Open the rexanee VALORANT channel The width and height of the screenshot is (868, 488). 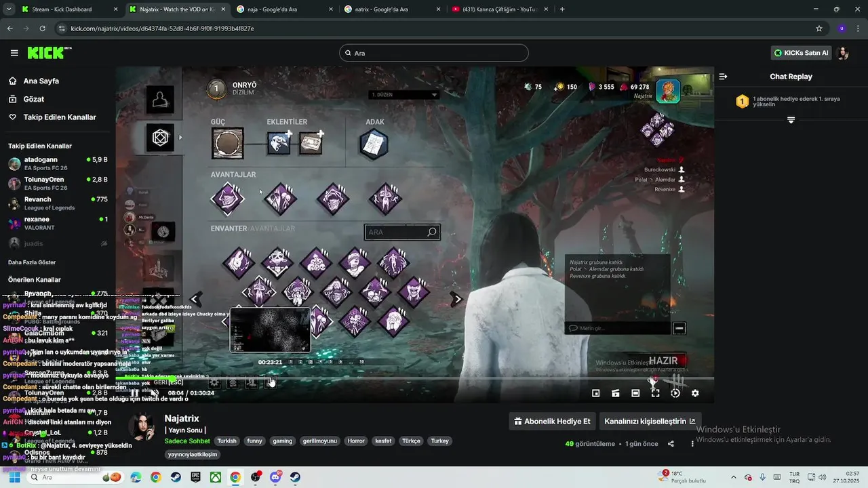pyautogui.click(x=58, y=224)
